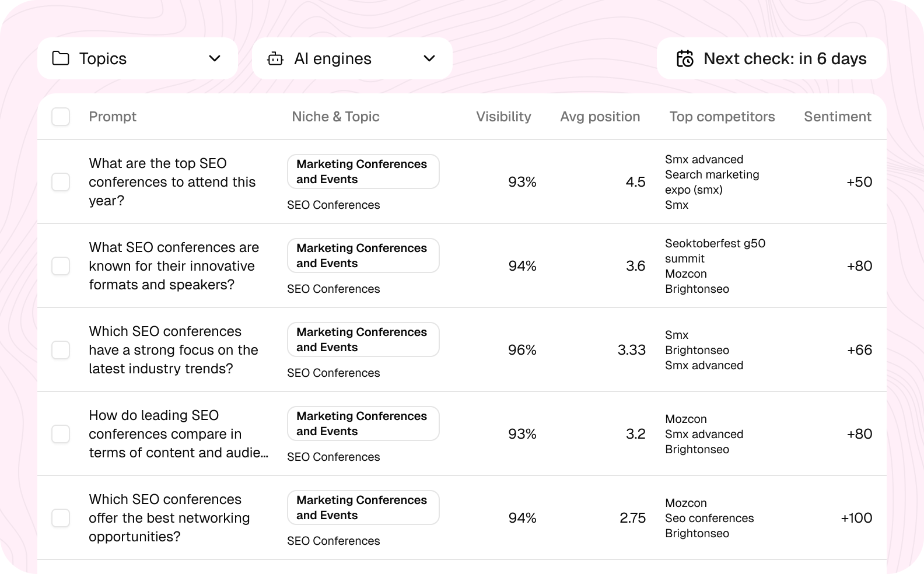
Task: Tick the checkbox beside latest industry trends row
Action: tap(60, 349)
